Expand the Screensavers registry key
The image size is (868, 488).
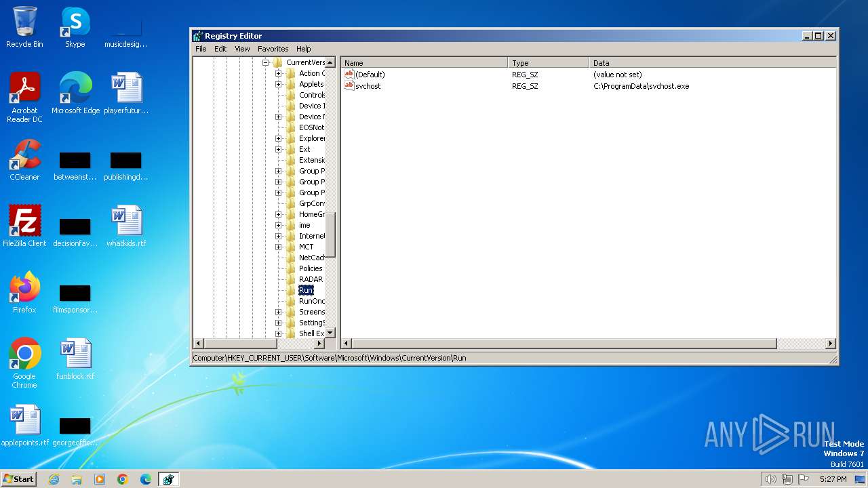(278, 312)
